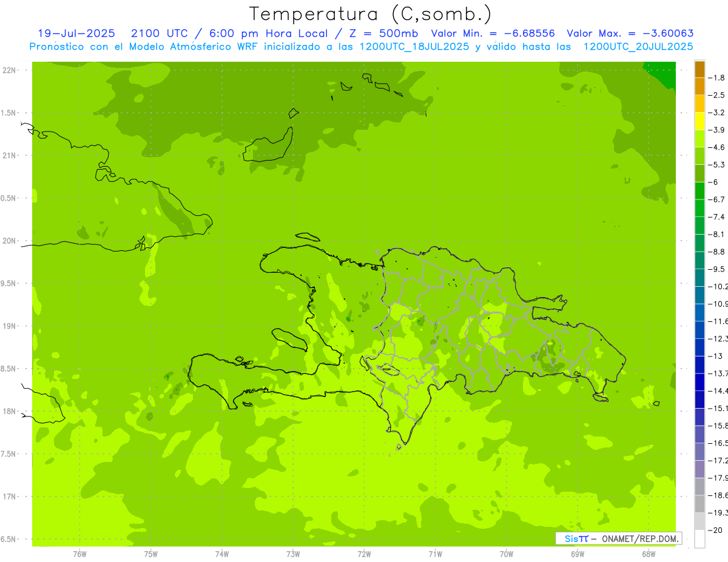Viewport: 728px width, 562px height.
Task: Click the "74W" longitude axis label
Action: 222,554
